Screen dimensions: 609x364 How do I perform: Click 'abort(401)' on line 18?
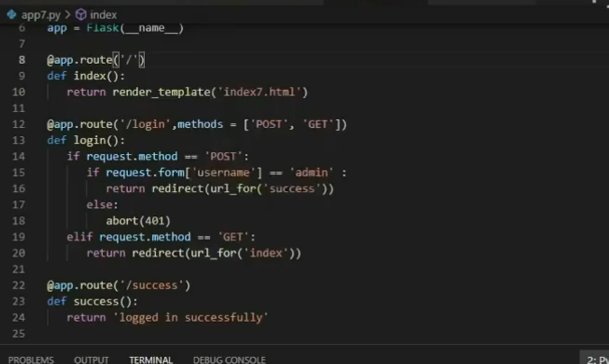point(138,221)
